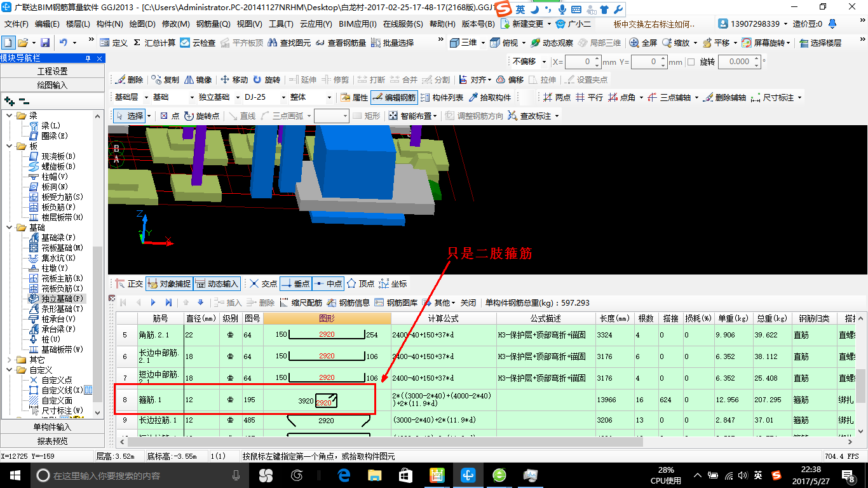
Task: Open the 帮助(H) menu
Action: (442, 24)
